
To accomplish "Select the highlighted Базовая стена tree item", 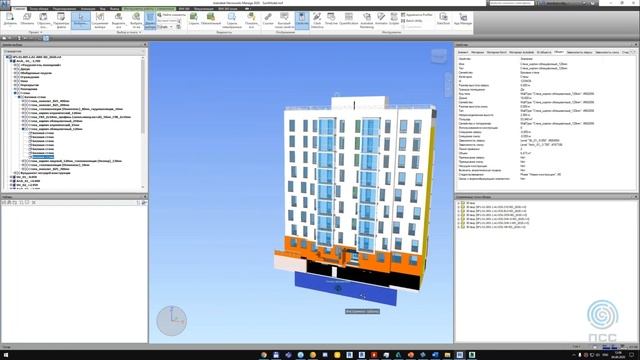I will pyautogui.click(x=43, y=157).
